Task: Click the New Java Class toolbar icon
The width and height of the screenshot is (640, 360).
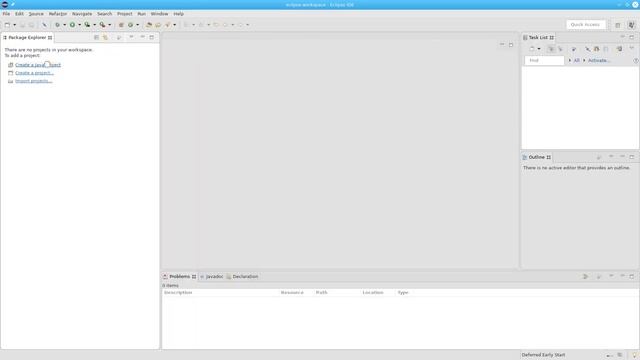Action: [x=131, y=25]
